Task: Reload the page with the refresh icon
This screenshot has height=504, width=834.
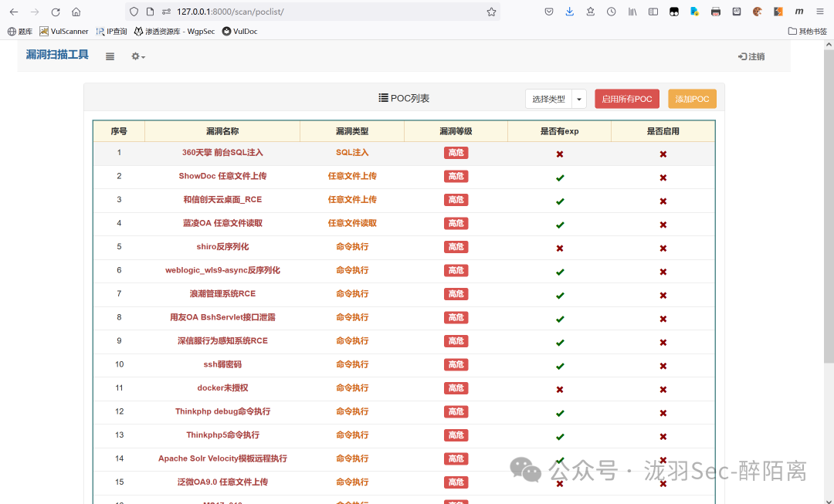Action: (56, 12)
